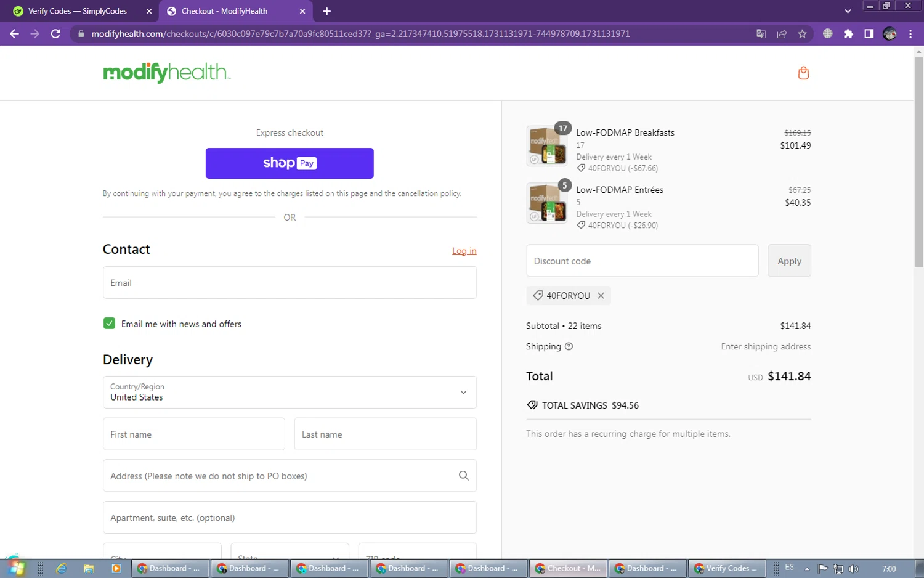The image size is (924, 578).
Task: Click the action center flag tray icon
Action: 822,569
